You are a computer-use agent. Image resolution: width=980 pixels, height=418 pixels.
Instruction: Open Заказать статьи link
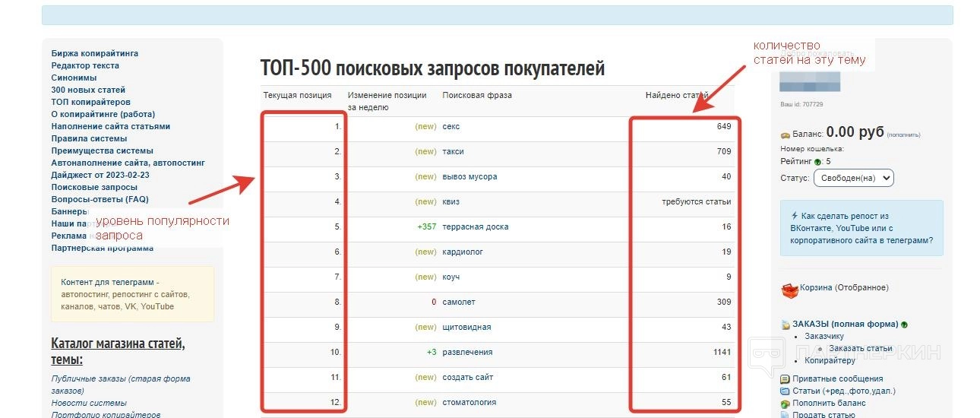pyautogui.click(x=861, y=349)
